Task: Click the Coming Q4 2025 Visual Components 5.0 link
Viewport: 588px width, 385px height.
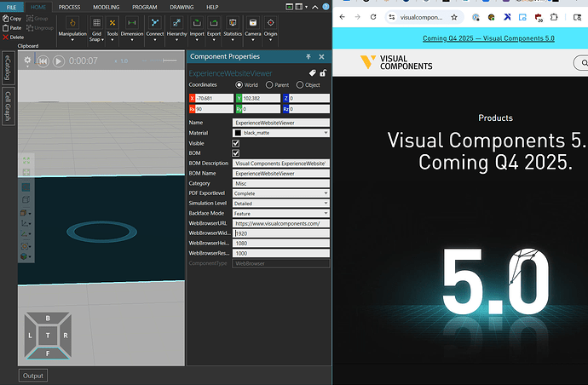Action: 488,38
